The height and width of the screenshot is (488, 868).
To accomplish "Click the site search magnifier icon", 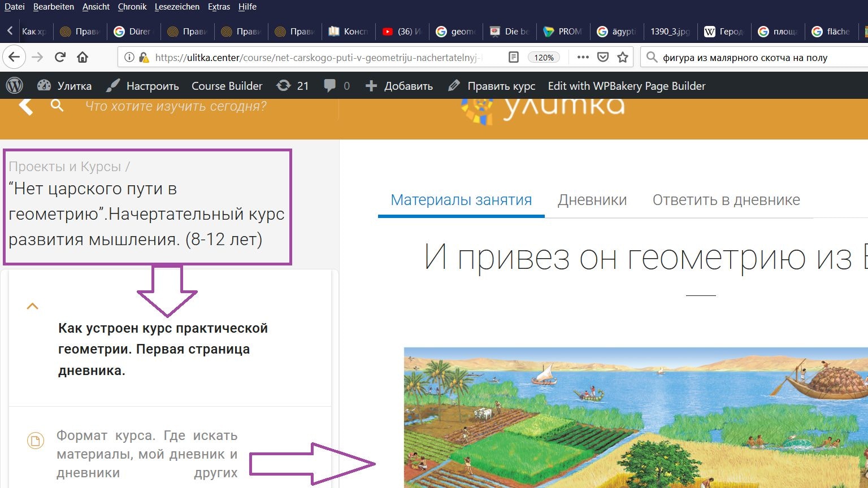I will [x=57, y=106].
